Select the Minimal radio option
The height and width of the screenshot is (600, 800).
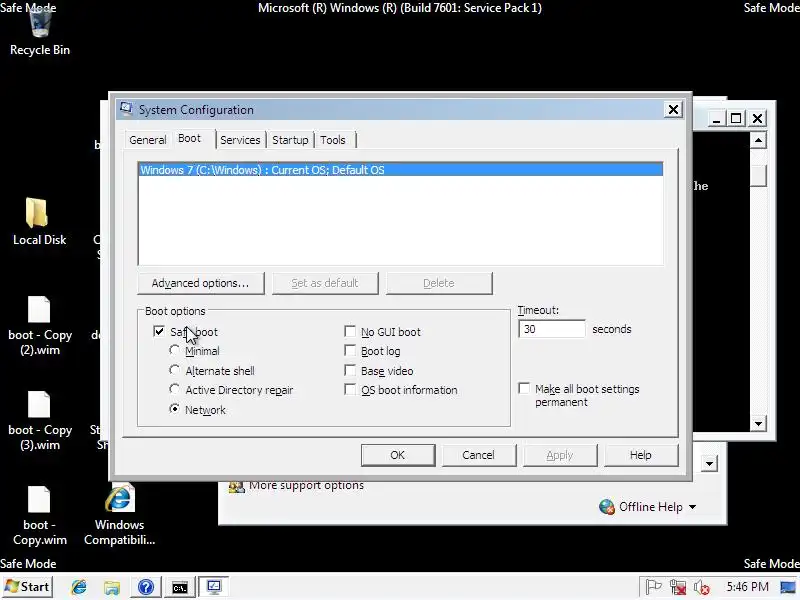coord(174,351)
